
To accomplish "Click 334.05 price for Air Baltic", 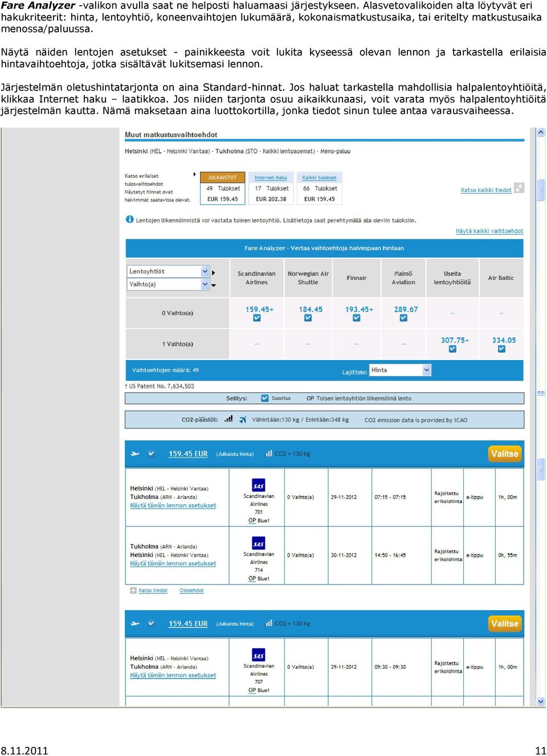I will (504, 340).
